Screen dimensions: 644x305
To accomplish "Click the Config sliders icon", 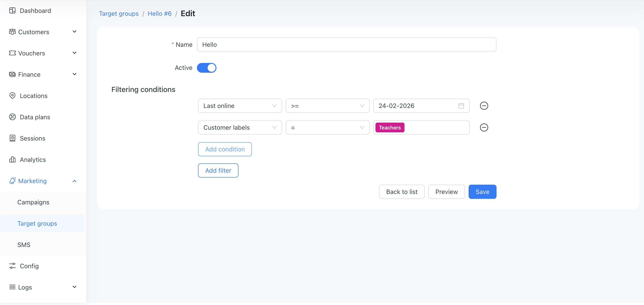I will click(12, 266).
